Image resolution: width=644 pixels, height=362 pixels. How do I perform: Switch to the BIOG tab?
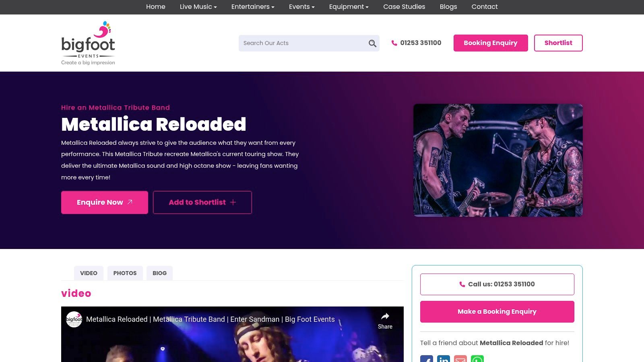click(x=159, y=273)
